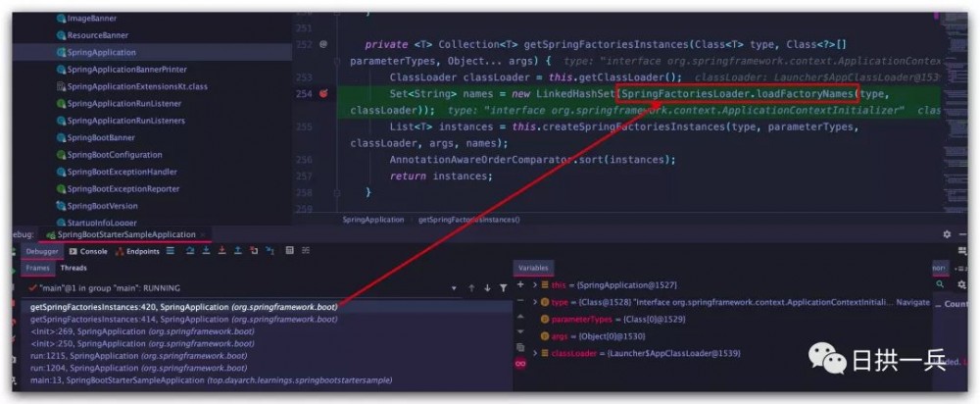Click the frames filter funnel icon

503,288
